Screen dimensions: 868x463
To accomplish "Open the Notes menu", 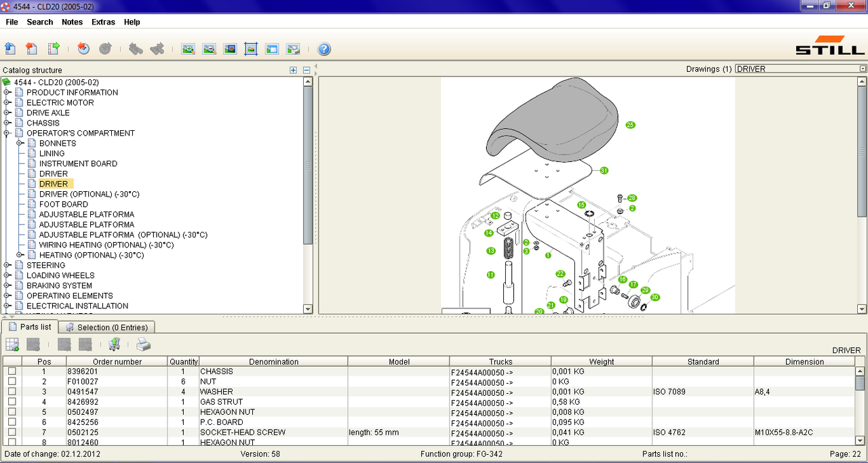I will pos(72,22).
